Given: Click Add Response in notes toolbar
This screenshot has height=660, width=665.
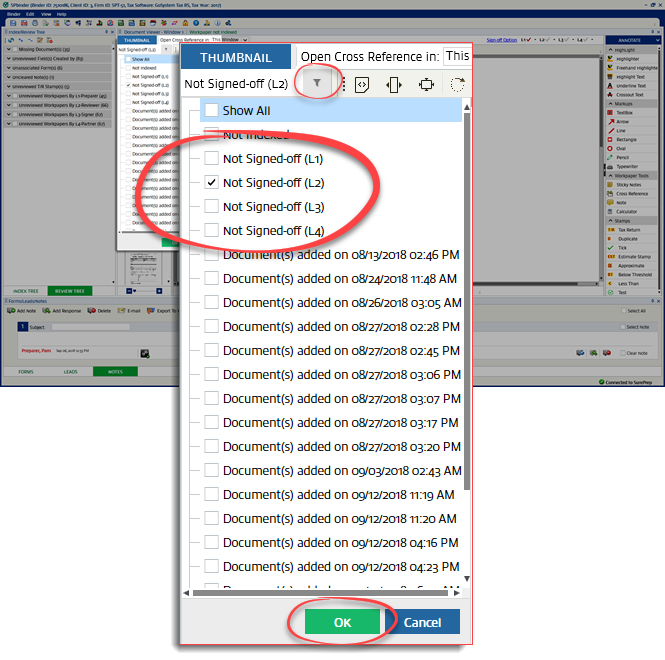Looking at the screenshot, I should (61, 310).
